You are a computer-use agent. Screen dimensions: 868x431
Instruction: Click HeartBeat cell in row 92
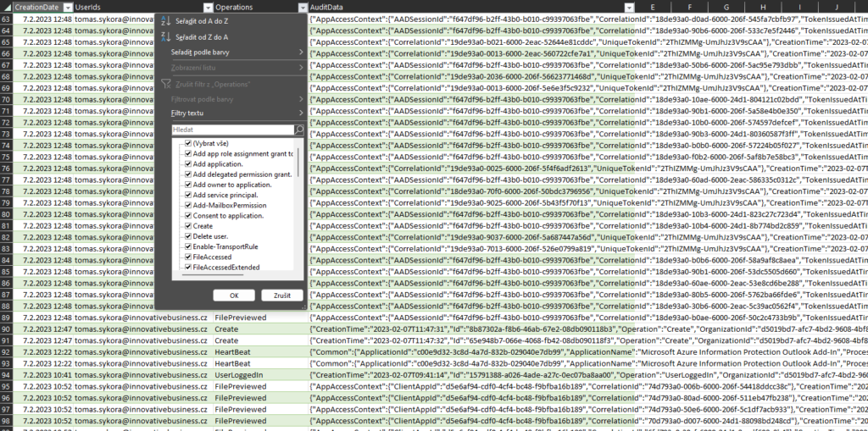point(261,352)
